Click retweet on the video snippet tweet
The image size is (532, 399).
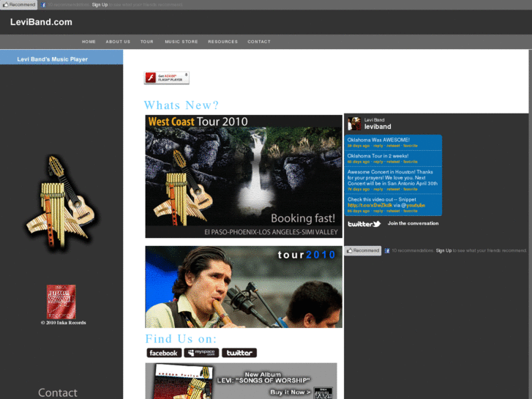(393, 211)
